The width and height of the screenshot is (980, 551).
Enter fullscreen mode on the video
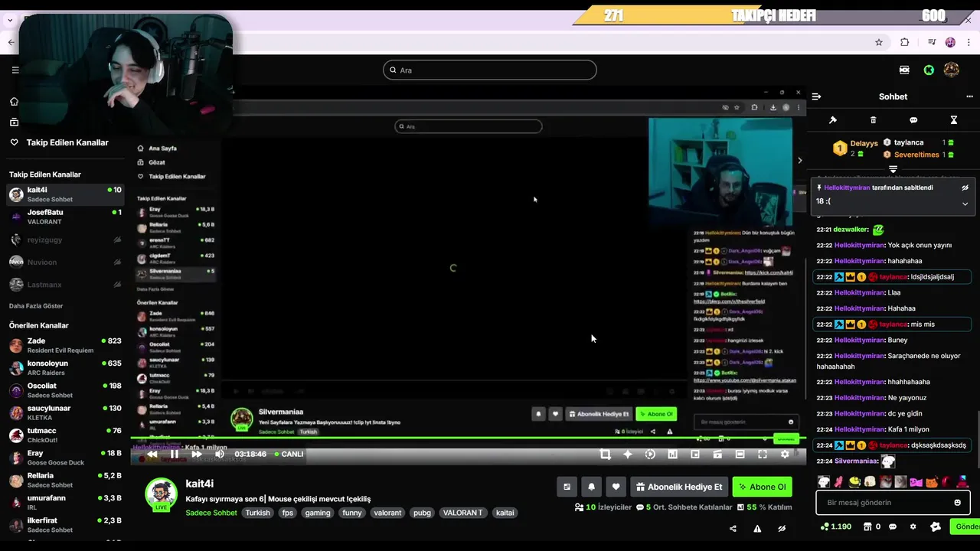coord(763,454)
